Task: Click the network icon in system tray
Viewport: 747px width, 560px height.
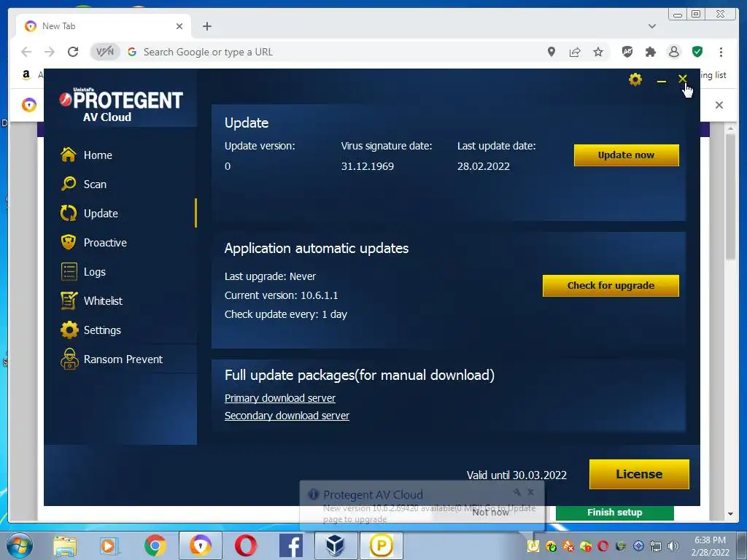Action: [x=656, y=546]
